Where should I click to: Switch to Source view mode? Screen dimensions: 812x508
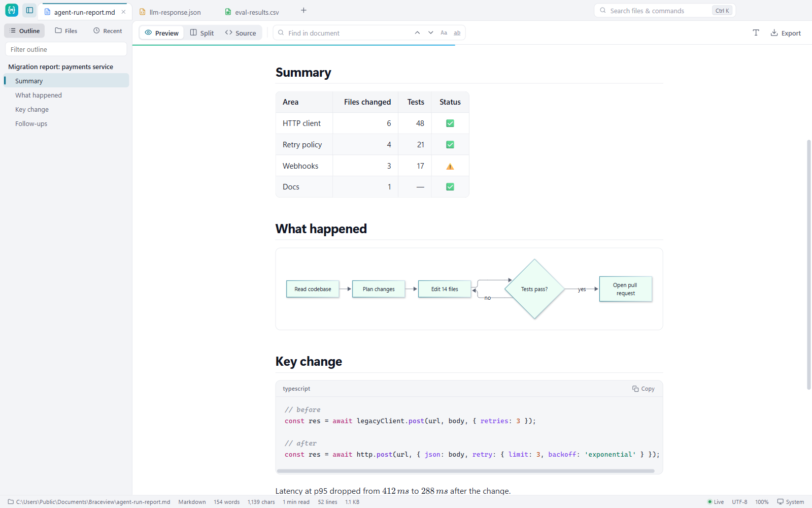[241, 33]
